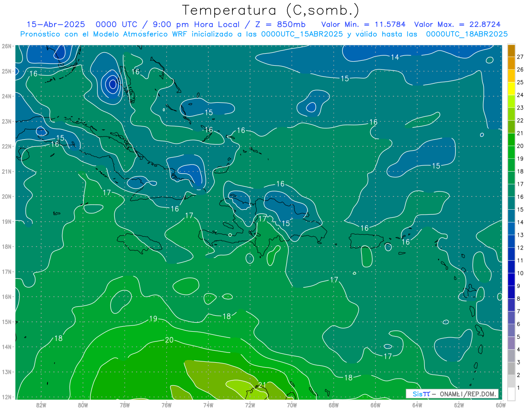This screenshot has height=411, width=532.
Task: Click the '72W' longitude axis label
Action: pos(250,404)
